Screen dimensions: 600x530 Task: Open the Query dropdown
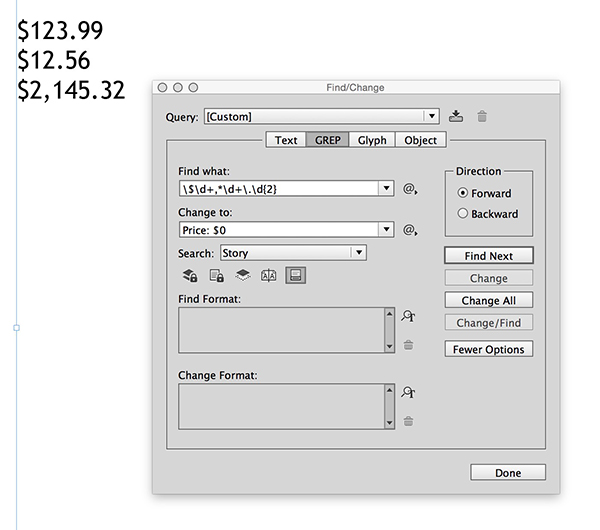[x=432, y=116]
